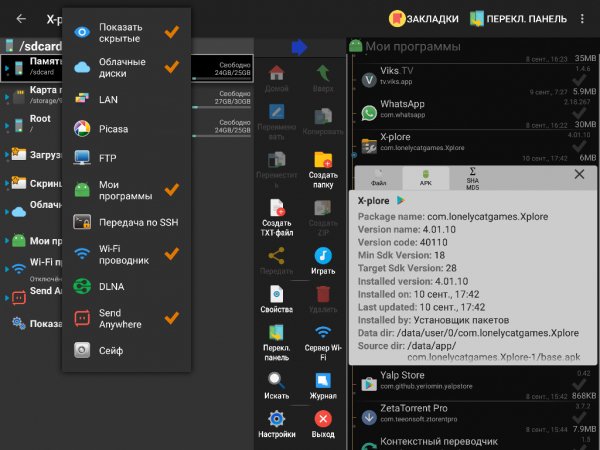Viewport: 600px width, 450px height.
Task: Switch to the SHA MD5 tab
Action: click(x=473, y=178)
